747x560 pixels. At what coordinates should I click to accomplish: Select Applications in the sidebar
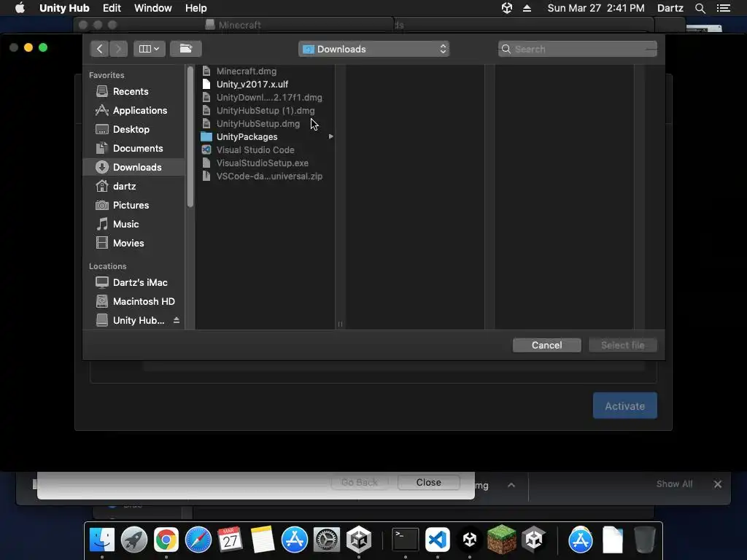click(x=133, y=111)
